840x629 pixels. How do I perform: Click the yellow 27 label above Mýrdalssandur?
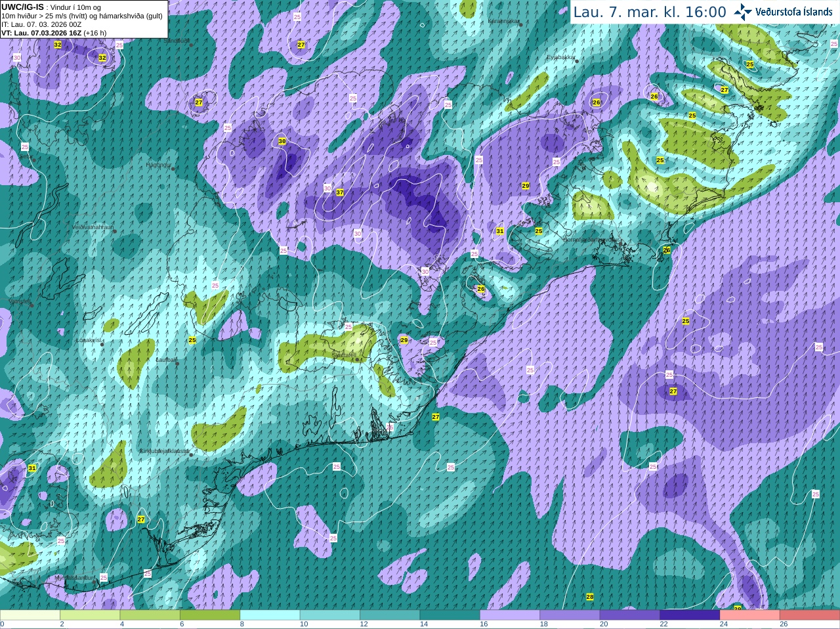141,519
